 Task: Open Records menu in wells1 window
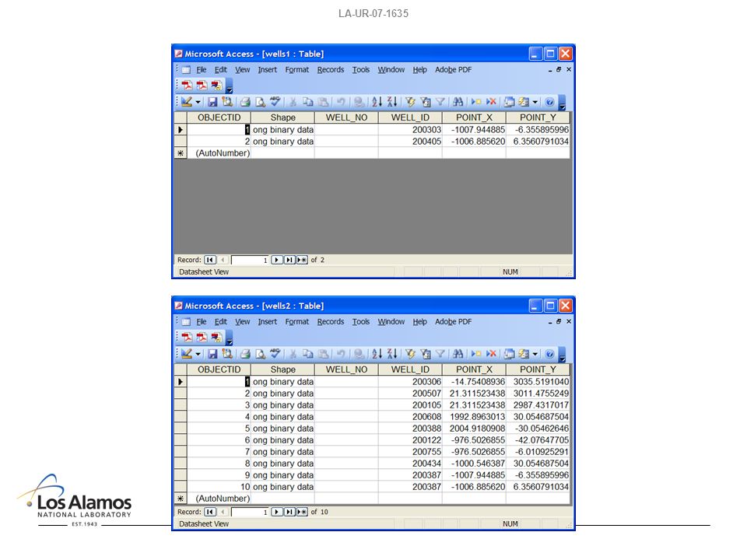(x=331, y=69)
